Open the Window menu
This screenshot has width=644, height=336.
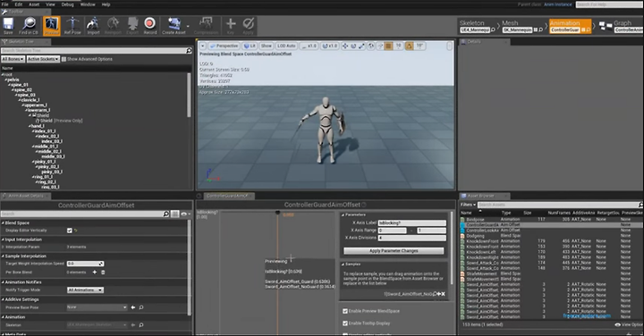point(88,4)
